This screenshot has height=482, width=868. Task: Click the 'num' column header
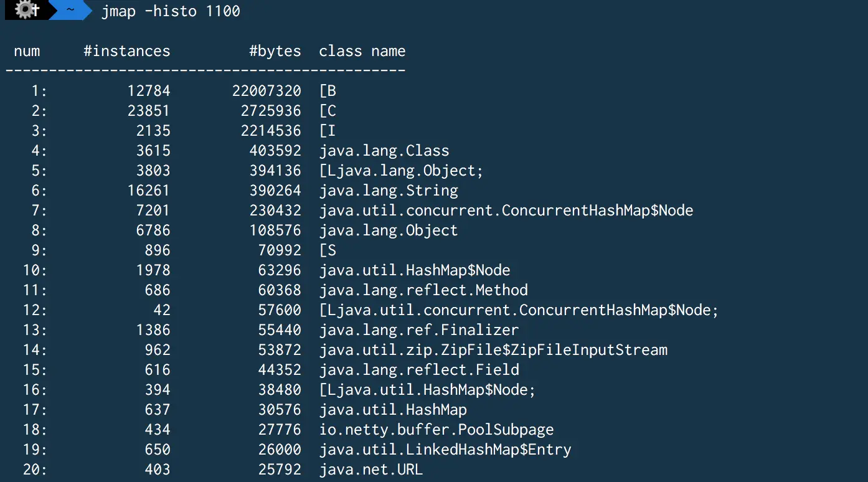click(27, 51)
